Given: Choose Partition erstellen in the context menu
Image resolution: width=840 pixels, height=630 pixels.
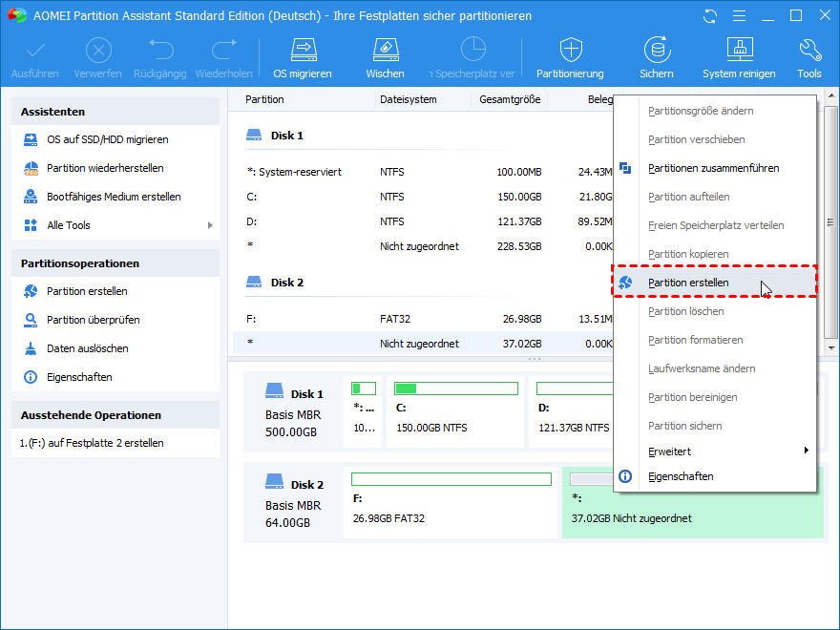Looking at the screenshot, I should 715,283.
